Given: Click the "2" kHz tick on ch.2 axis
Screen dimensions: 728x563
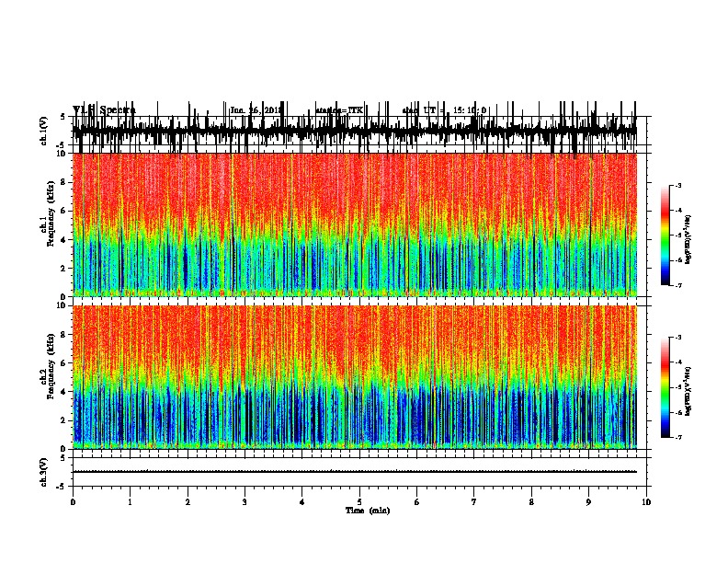Looking at the screenshot, I should click(x=64, y=420).
